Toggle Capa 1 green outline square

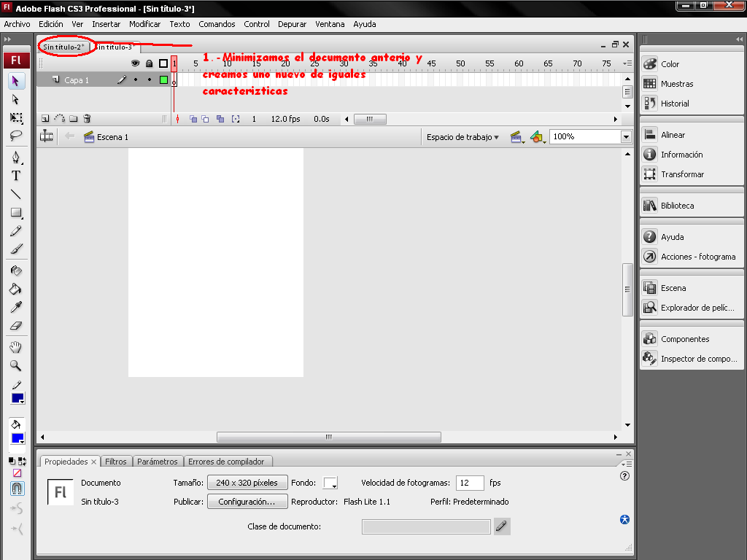coord(163,80)
